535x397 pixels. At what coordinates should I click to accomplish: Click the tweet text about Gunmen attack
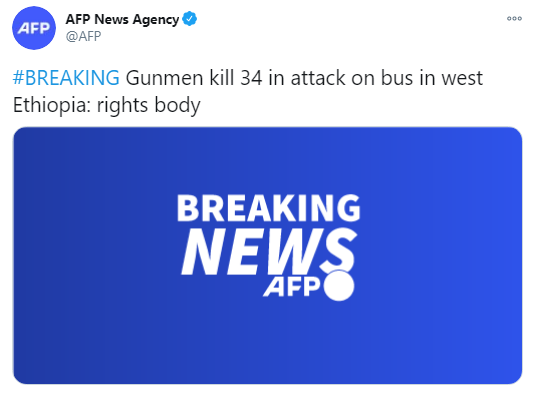tap(248, 91)
